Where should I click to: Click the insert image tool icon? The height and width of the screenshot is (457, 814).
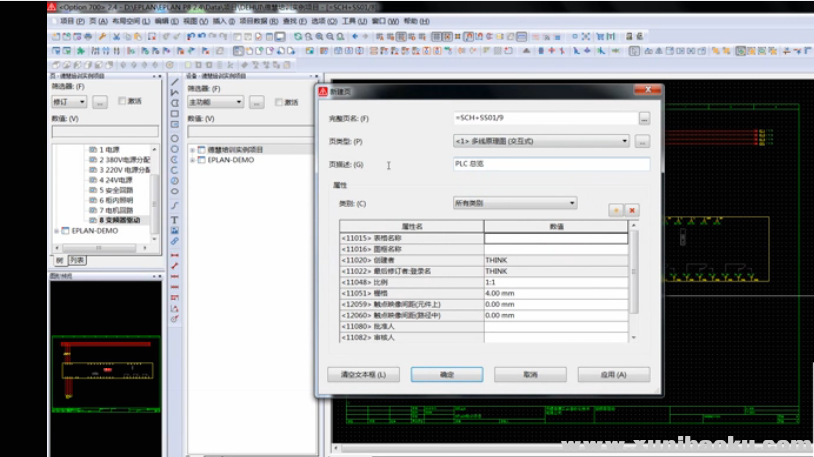175,230
